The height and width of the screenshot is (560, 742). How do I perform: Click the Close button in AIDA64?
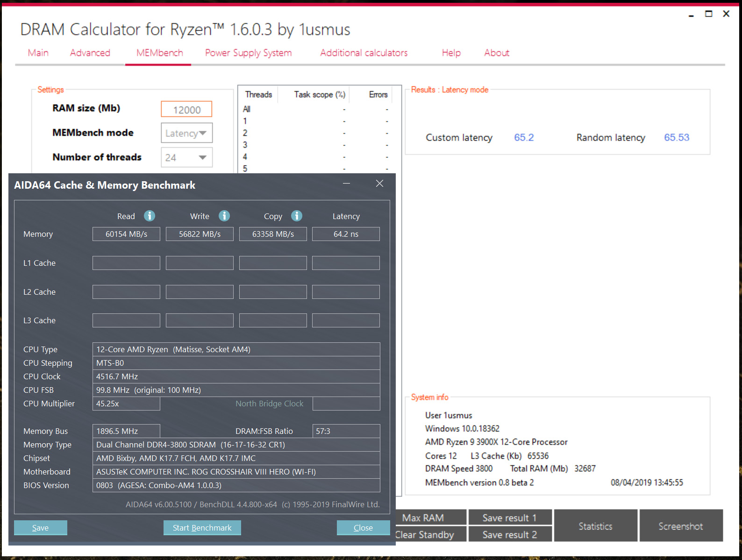point(364,528)
